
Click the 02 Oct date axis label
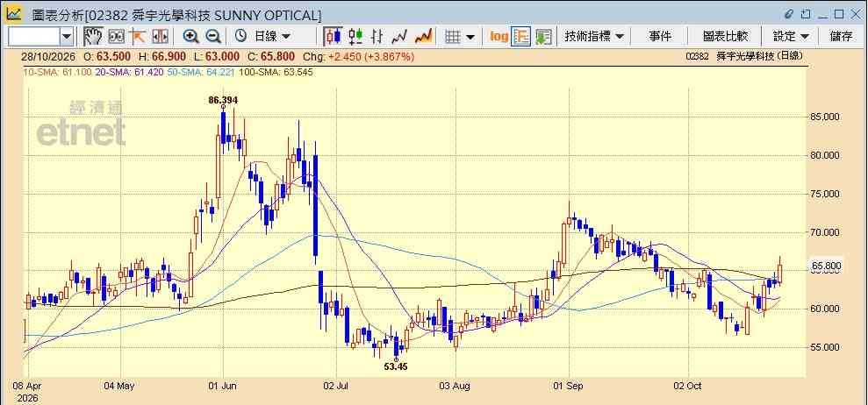687,386
